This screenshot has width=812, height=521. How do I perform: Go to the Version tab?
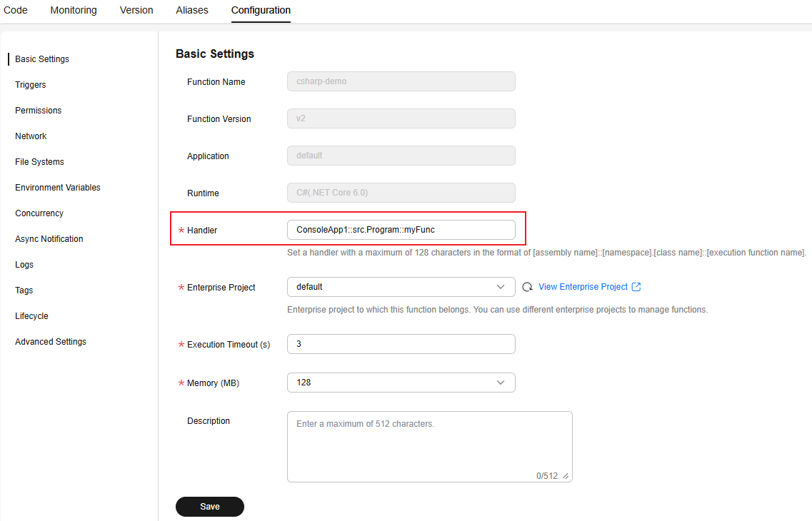tap(136, 10)
